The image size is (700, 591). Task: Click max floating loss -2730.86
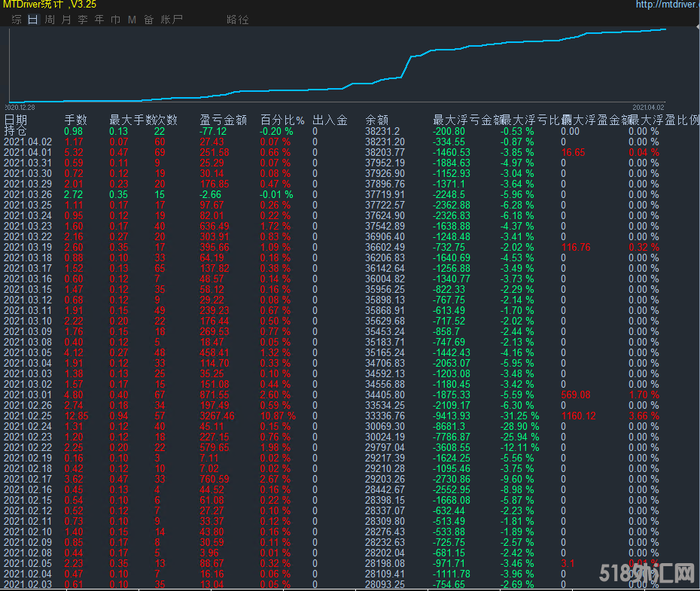452,479
